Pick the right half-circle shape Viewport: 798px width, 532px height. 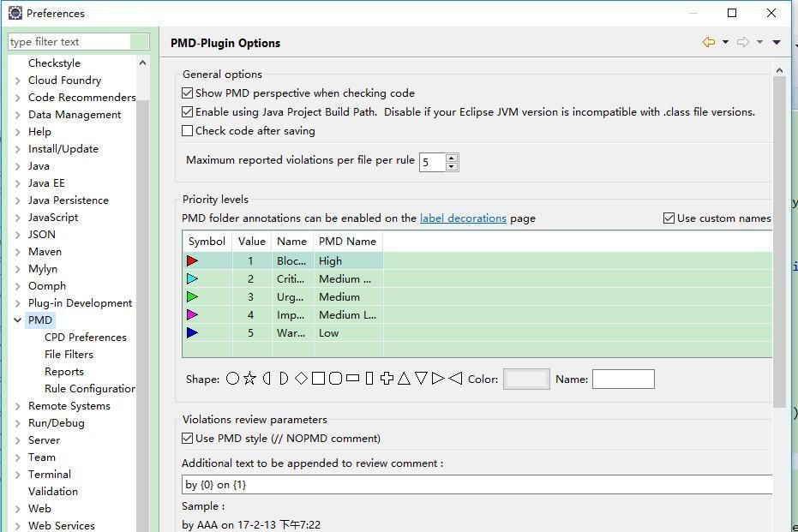(284, 379)
